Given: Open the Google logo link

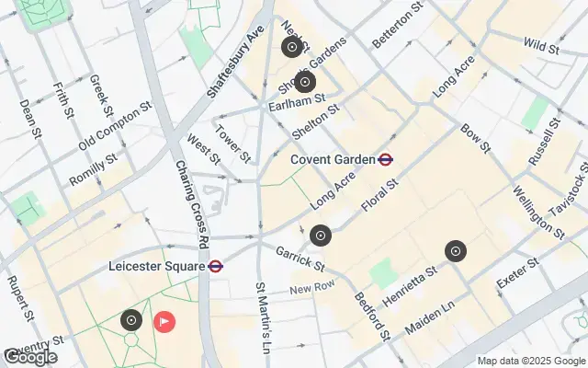Looking at the screenshot, I should (x=30, y=357).
